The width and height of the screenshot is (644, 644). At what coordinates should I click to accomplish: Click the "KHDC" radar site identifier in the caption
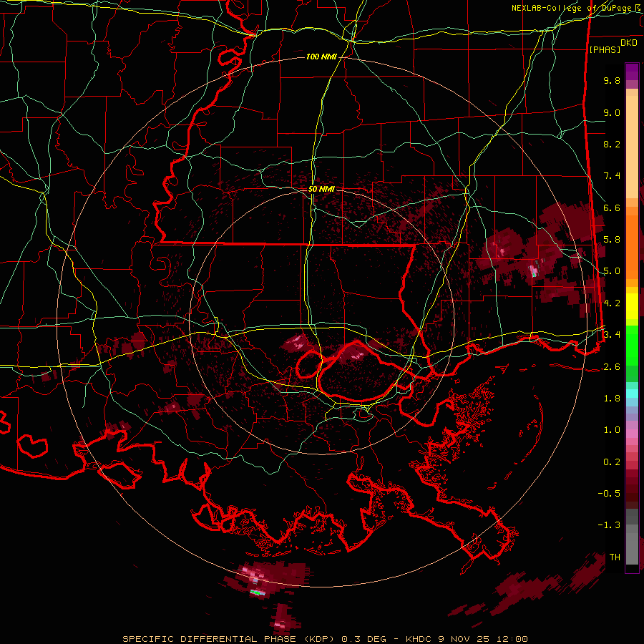click(x=419, y=639)
